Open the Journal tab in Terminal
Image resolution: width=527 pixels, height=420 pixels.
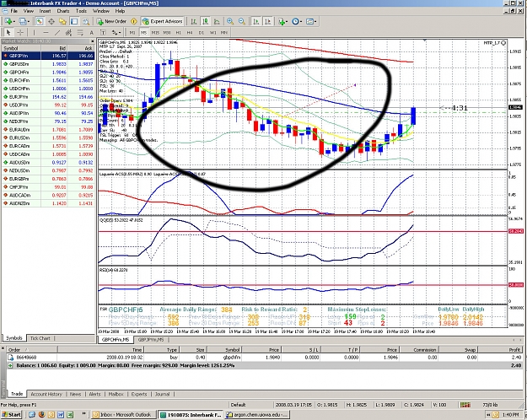tap(162, 394)
